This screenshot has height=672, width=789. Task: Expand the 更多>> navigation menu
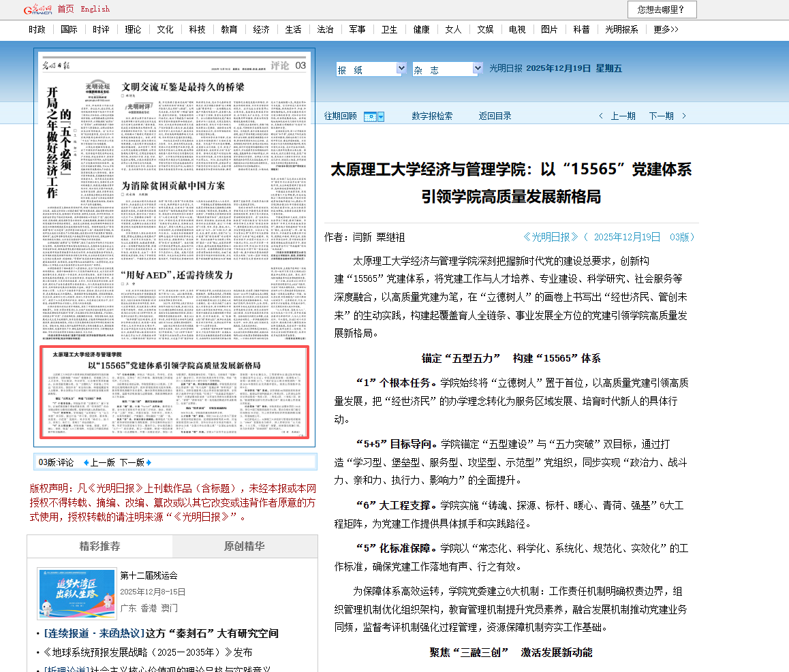click(666, 29)
